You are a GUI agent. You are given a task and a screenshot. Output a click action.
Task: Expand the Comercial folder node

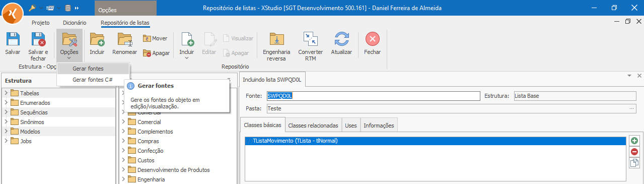[x=123, y=122]
